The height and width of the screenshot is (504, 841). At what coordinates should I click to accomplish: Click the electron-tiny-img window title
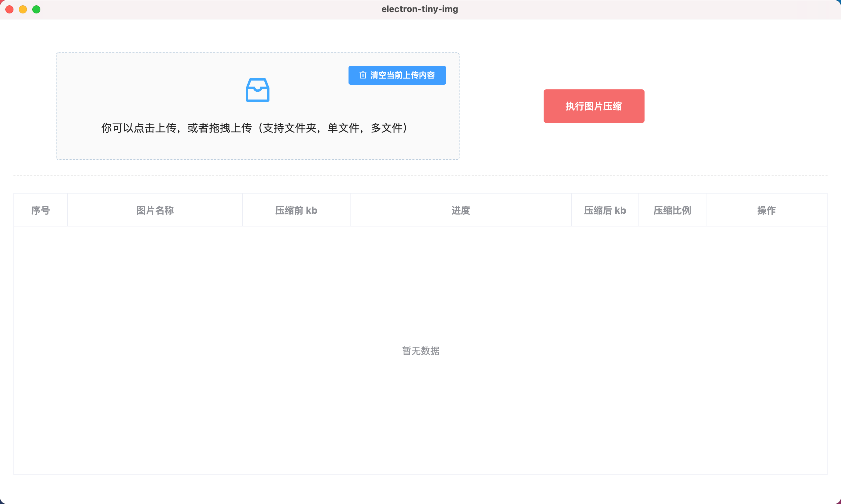[419, 9]
